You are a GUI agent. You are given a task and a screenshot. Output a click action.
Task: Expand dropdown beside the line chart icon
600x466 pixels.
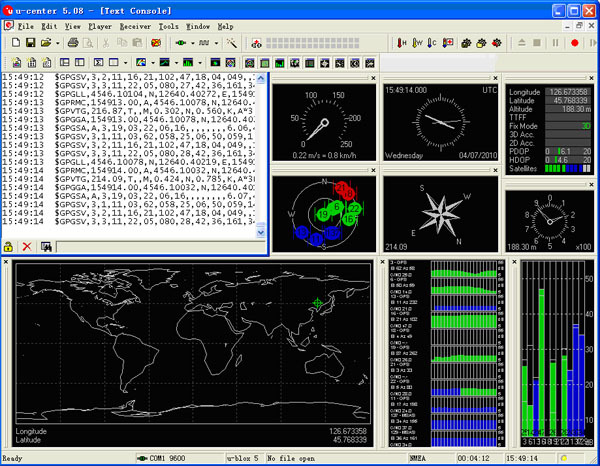pos(176,62)
